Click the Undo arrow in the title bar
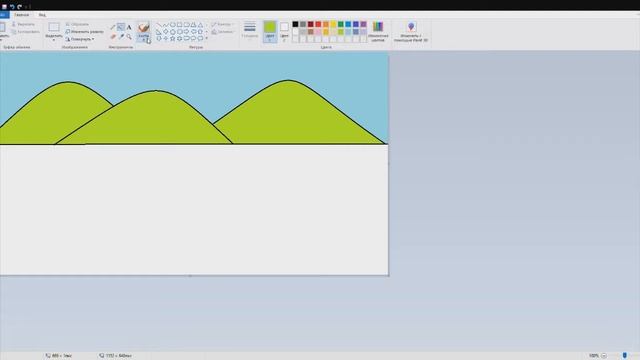The width and height of the screenshot is (640, 360). point(12,7)
